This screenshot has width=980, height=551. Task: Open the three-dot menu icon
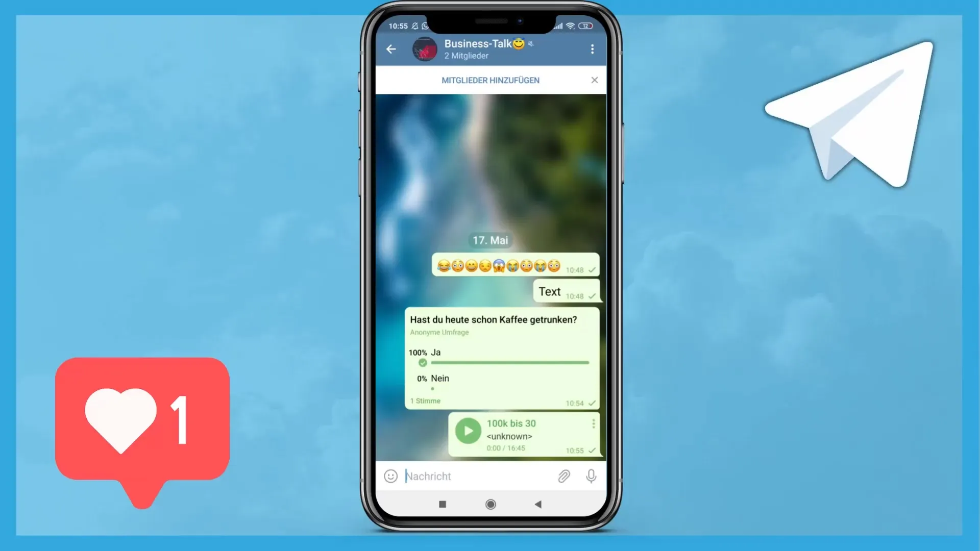pyautogui.click(x=591, y=49)
